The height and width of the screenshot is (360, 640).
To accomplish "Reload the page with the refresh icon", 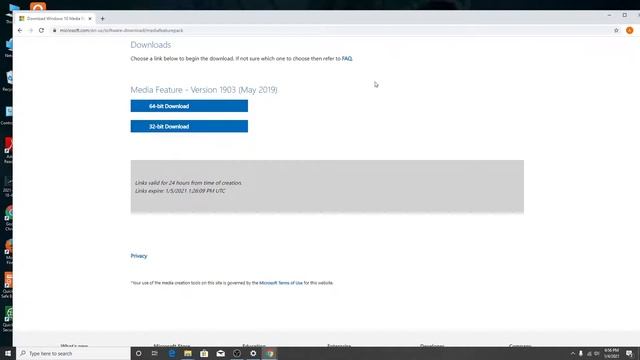I will click(x=41, y=30).
